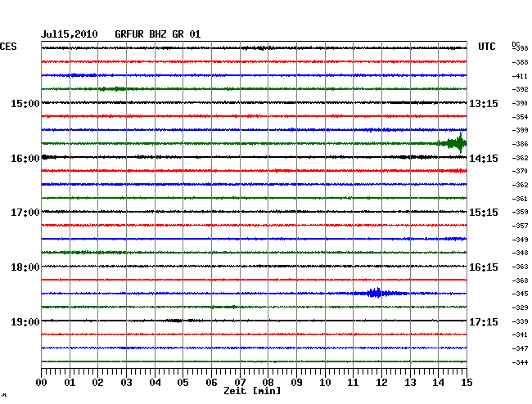Click minute tick label 05
This screenshot has width=532, height=404.
coord(183,382)
